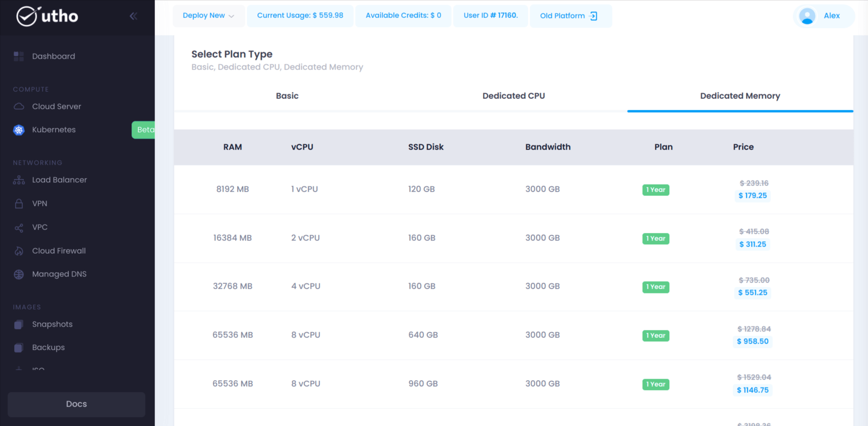Open Snapshots from the sidebar

coord(52,324)
